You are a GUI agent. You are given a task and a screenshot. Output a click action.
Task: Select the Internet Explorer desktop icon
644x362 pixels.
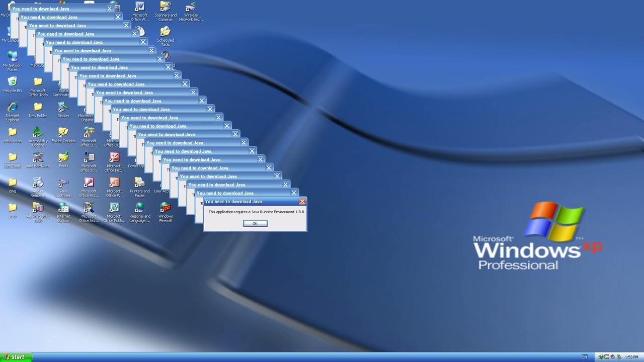13,112
